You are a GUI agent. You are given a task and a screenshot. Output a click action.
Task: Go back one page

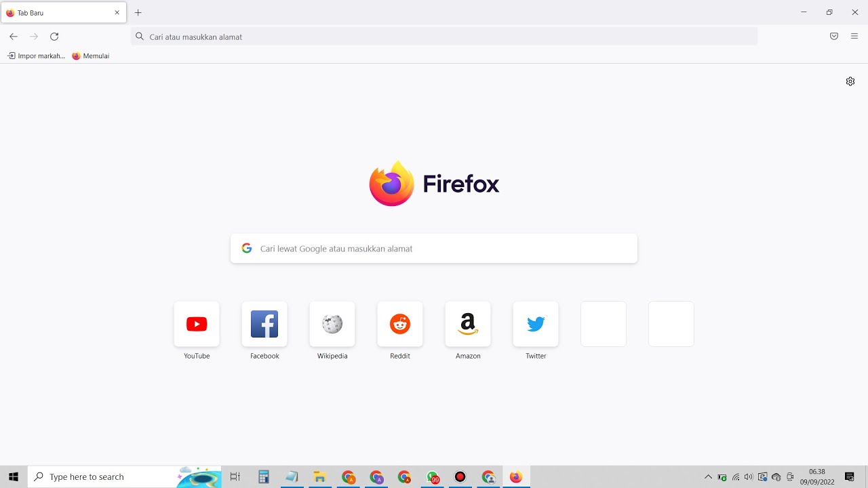click(x=14, y=37)
